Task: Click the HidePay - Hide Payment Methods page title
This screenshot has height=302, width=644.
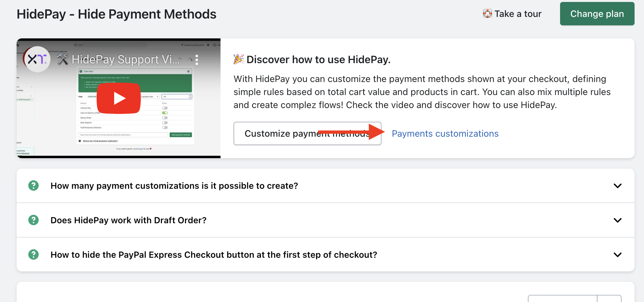Action: (116, 14)
